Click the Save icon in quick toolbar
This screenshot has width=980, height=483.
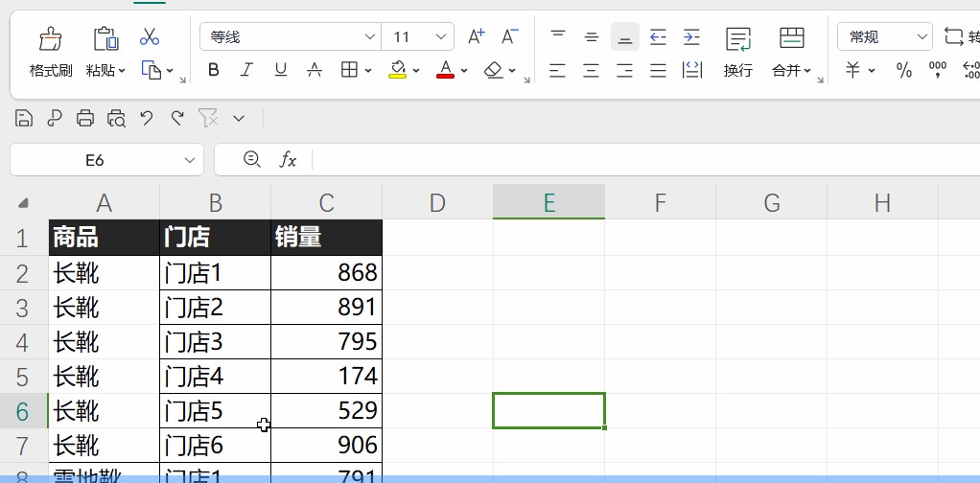(x=24, y=118)
